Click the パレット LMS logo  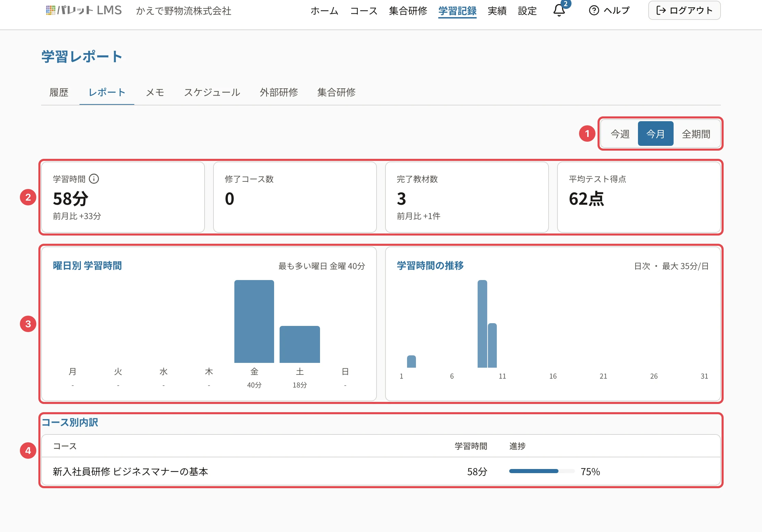coord(84,10)
